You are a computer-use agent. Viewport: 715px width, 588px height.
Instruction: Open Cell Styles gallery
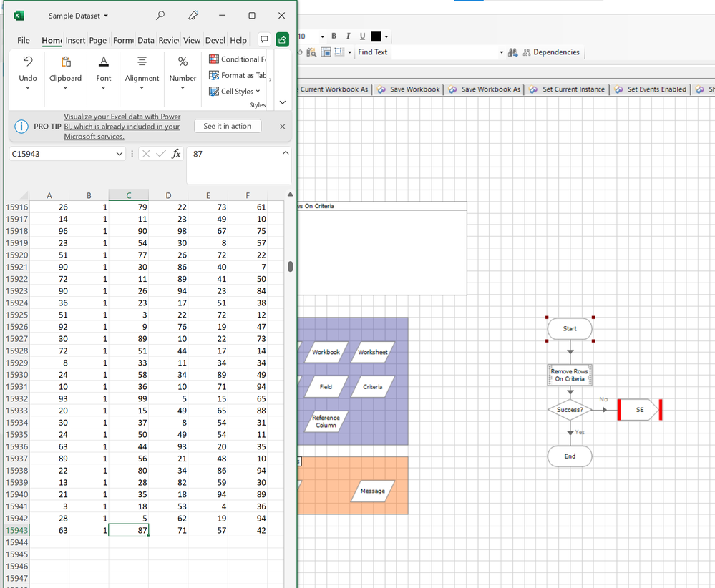[234, 91]
